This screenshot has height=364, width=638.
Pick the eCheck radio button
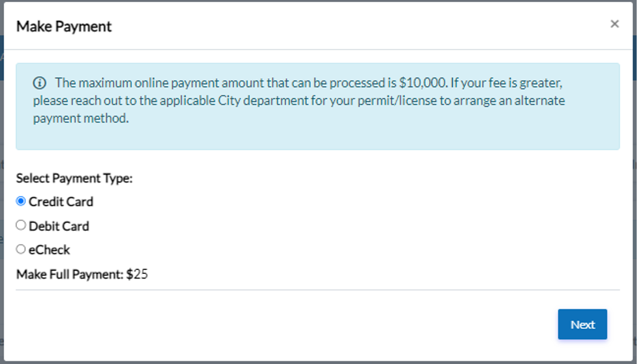(x=21, y=249)
